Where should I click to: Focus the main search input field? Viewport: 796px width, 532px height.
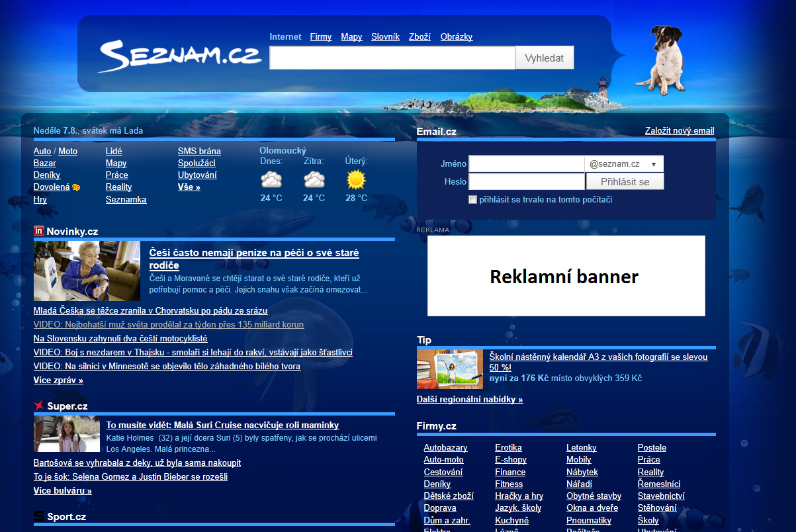(392, 58)
